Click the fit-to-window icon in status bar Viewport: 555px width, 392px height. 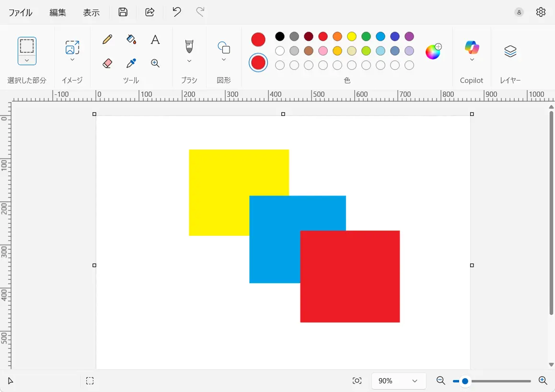coord(357,380)
